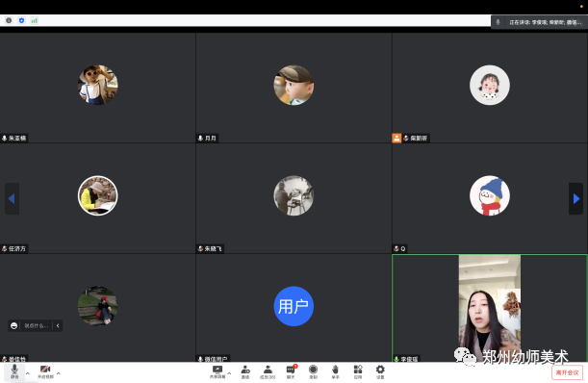Viewport: 588px width, 383px height.
Task: Click the share screen icon
Action: (x=217, y=371)
